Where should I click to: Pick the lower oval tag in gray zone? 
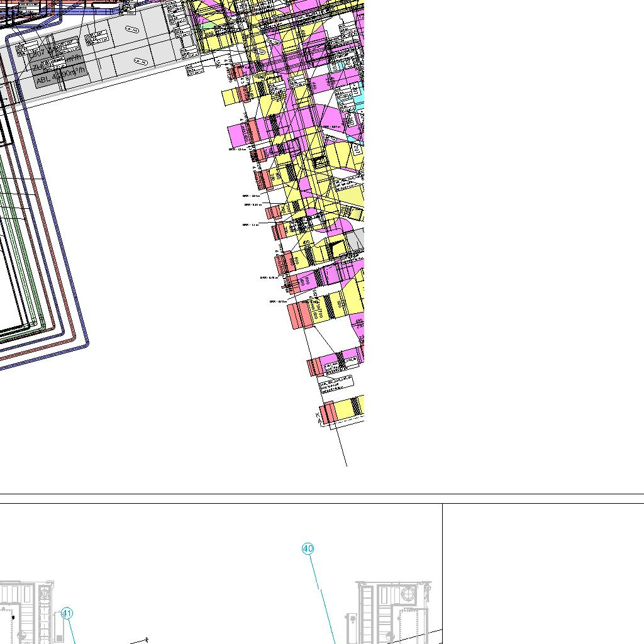tap(141, 62)
